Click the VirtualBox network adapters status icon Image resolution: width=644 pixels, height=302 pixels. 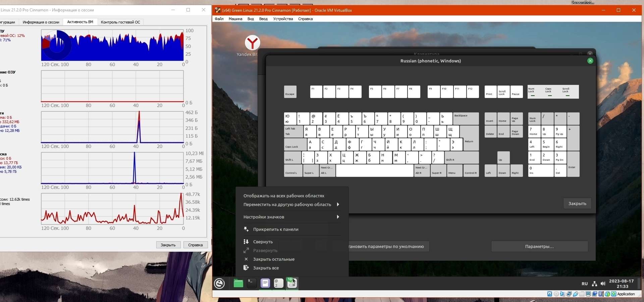(x=569, y=294)
